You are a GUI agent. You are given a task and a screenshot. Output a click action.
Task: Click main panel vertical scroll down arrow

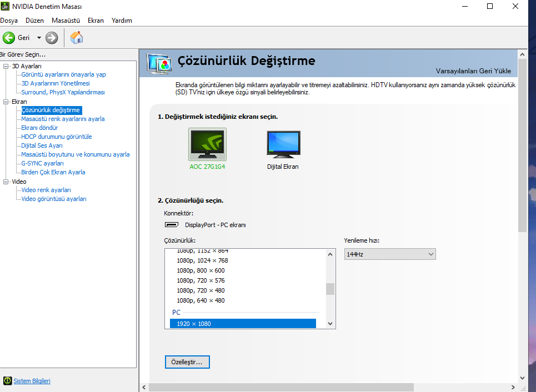(522, 378)
